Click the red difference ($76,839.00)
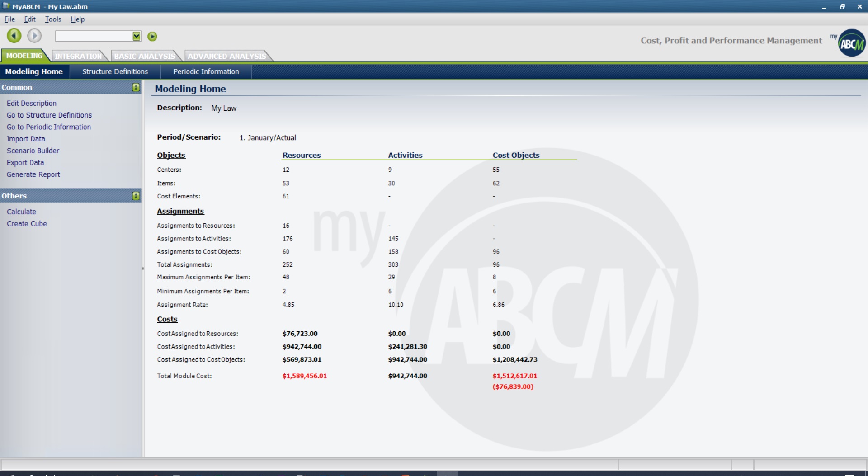This screenshot has height=476, width=868. (x=513, y=386)
